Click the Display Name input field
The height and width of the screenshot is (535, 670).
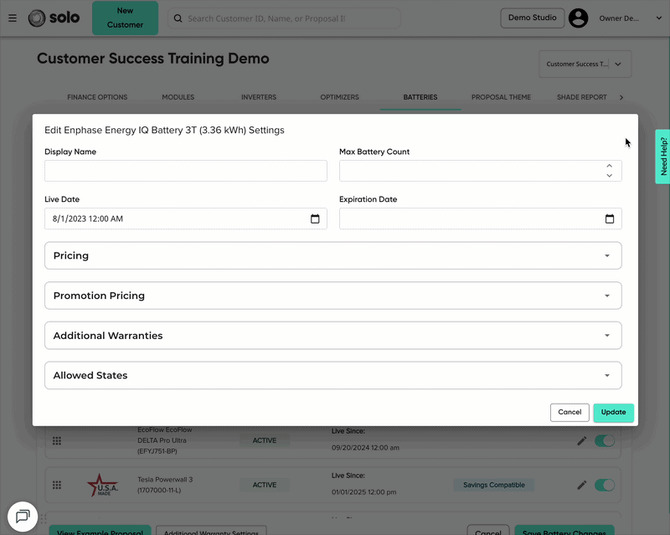(186, 171)
